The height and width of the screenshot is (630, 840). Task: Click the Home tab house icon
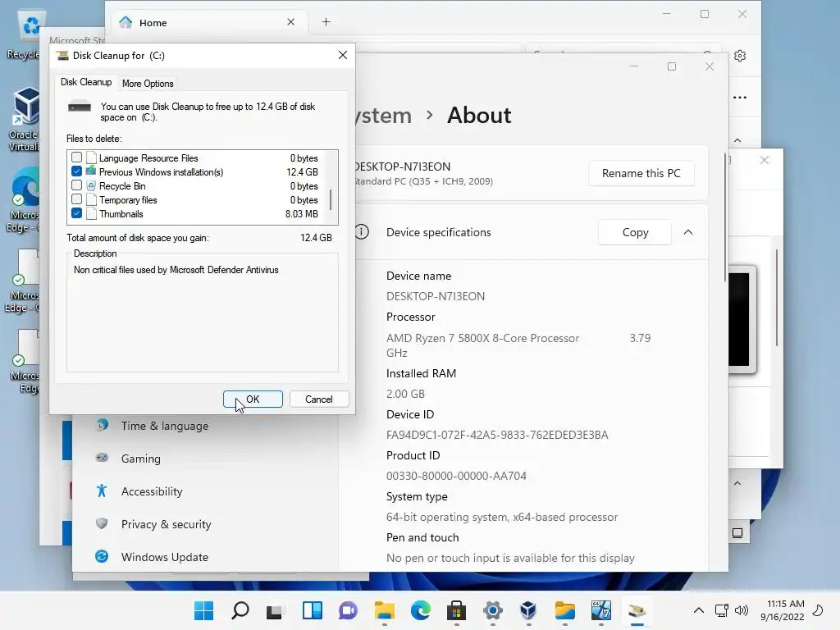coord(126,22)
